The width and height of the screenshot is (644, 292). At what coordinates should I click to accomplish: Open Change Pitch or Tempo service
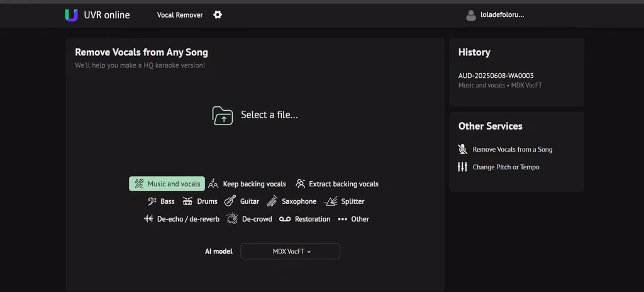(x=499, y=167)
